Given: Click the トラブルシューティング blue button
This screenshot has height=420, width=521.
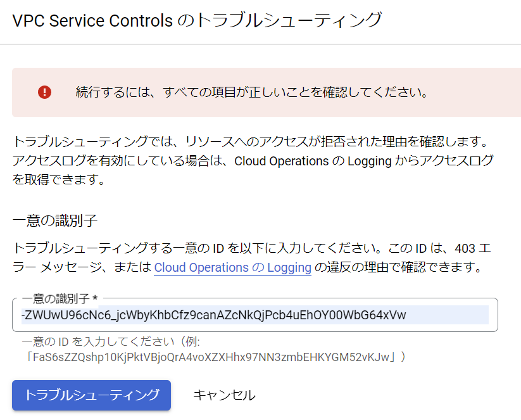Looking at the screenshot, I should coord(91,395).
